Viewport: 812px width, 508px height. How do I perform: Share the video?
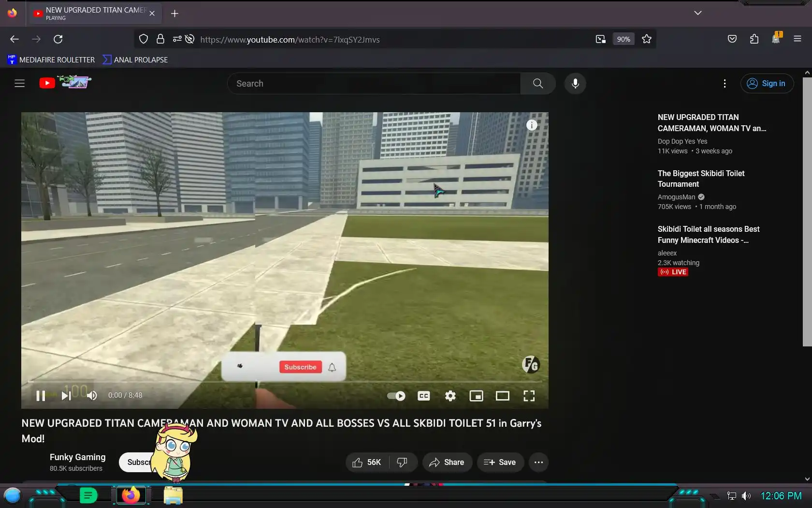click(x=447, y=463)
